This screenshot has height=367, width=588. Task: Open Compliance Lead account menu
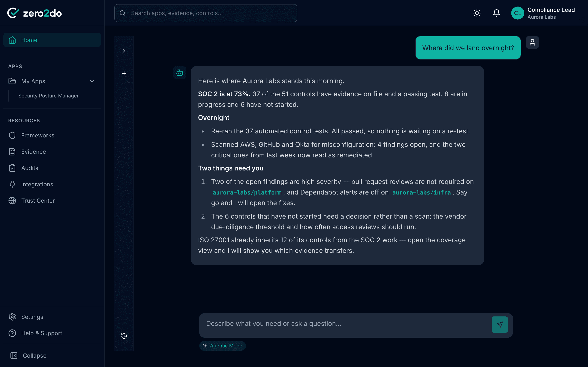[x=543, y=13]
